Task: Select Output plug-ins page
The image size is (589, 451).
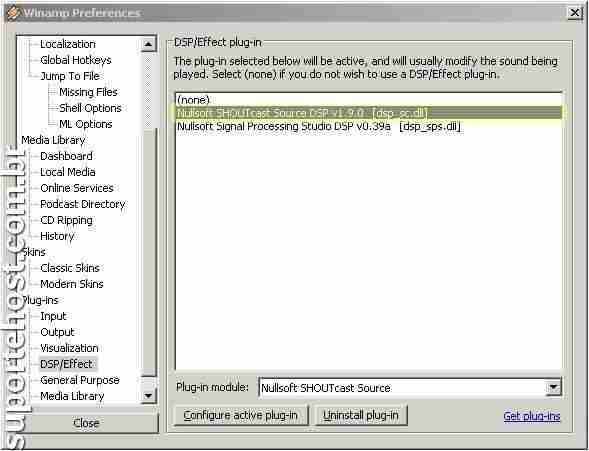Action: 57,332
